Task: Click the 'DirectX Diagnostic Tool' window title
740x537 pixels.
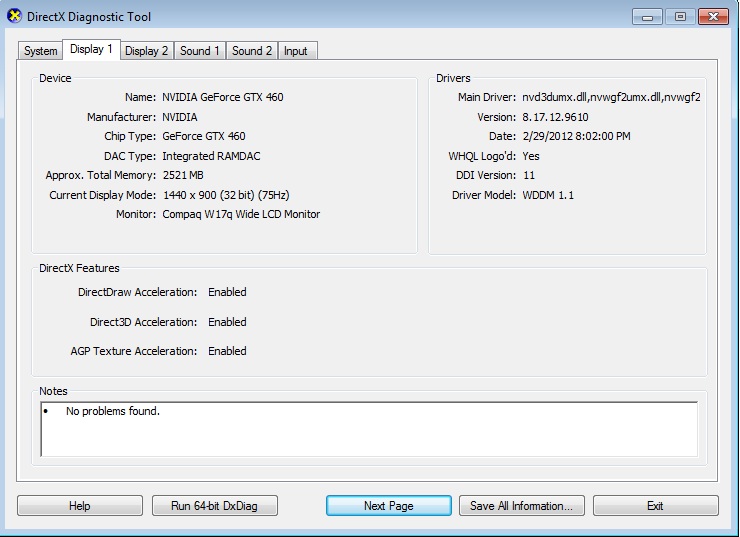Action: [x=89, y=17]
